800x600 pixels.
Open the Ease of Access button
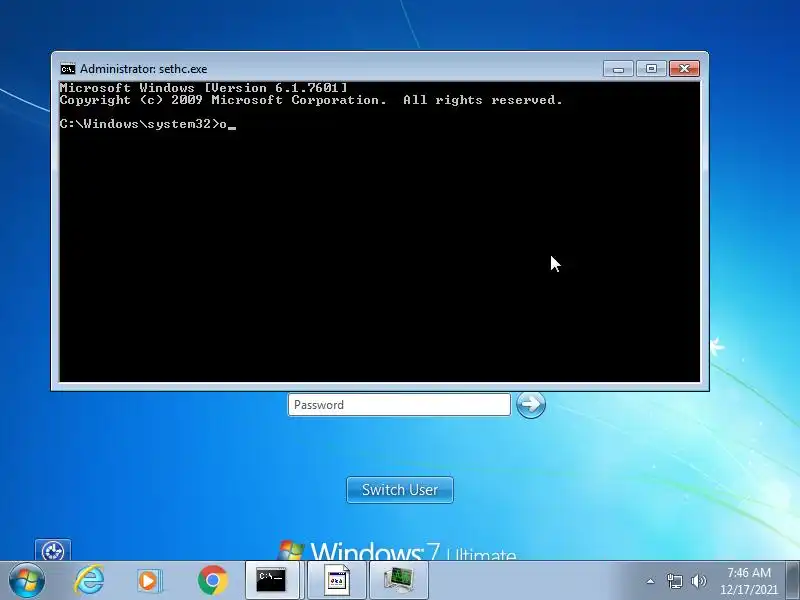pyautogui.click(x=53, y=550)
